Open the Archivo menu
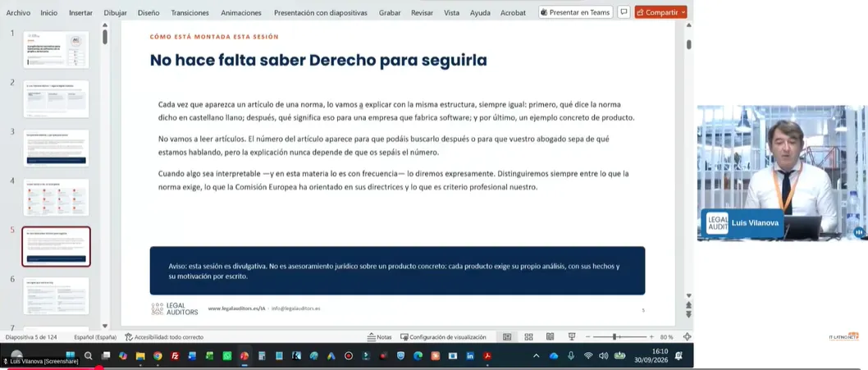 (x=18, y=13)
